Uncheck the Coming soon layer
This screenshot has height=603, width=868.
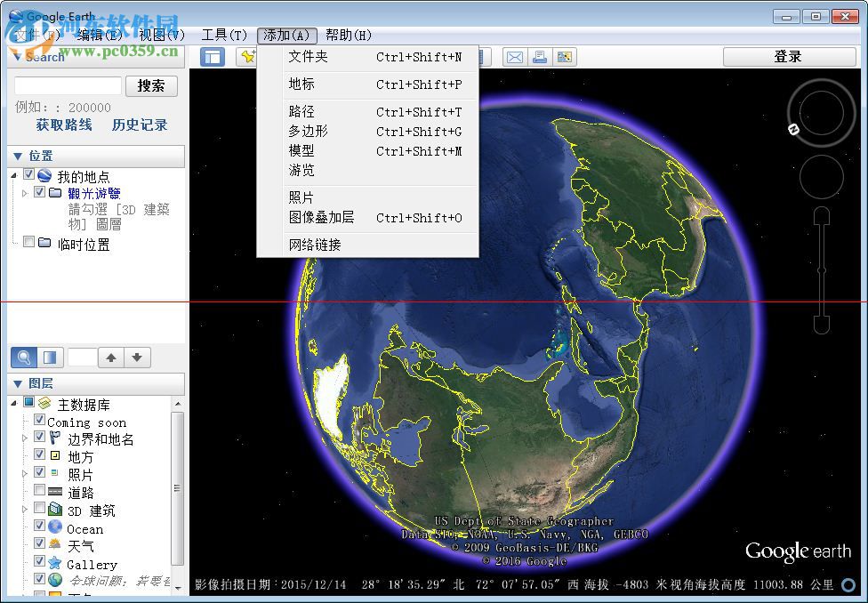click(39, 422)
